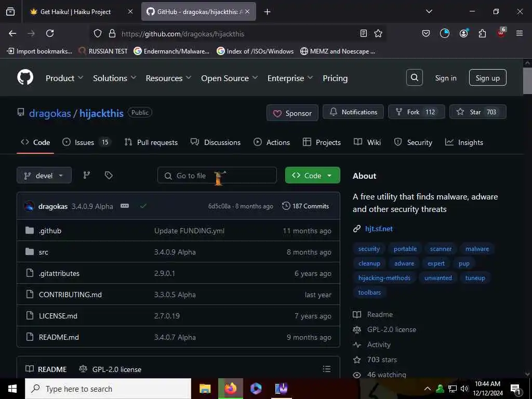Screen dimensions: 532x399
Task: Open the notification center icon in taskbar
Action: click(515, 390)
